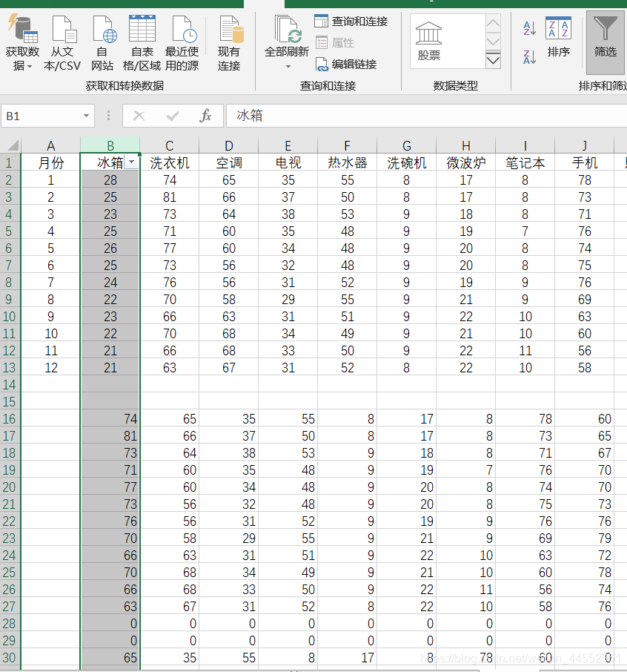Sort descending with the Z-A icon
The height and width of the screenshot is (672, 627).
[529, 56]
